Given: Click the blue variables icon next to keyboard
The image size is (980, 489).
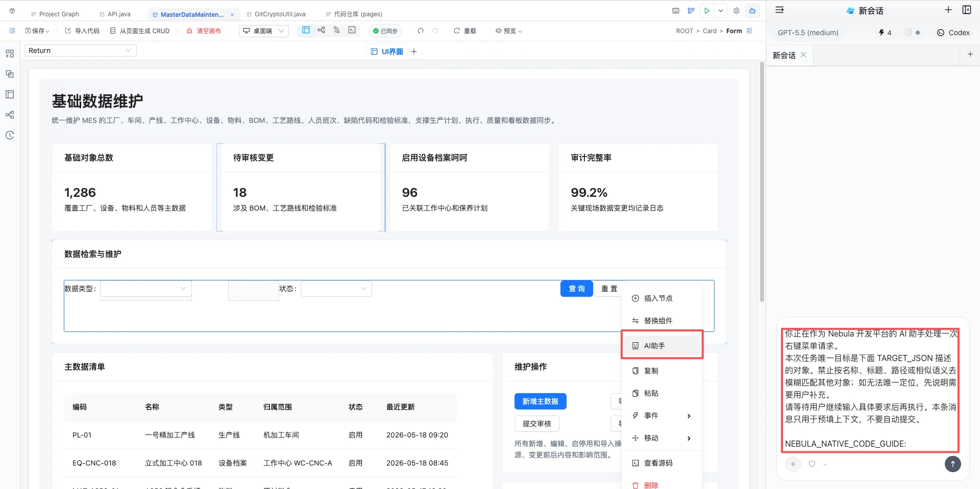Looking at the screenshot, I should [691, 11].
